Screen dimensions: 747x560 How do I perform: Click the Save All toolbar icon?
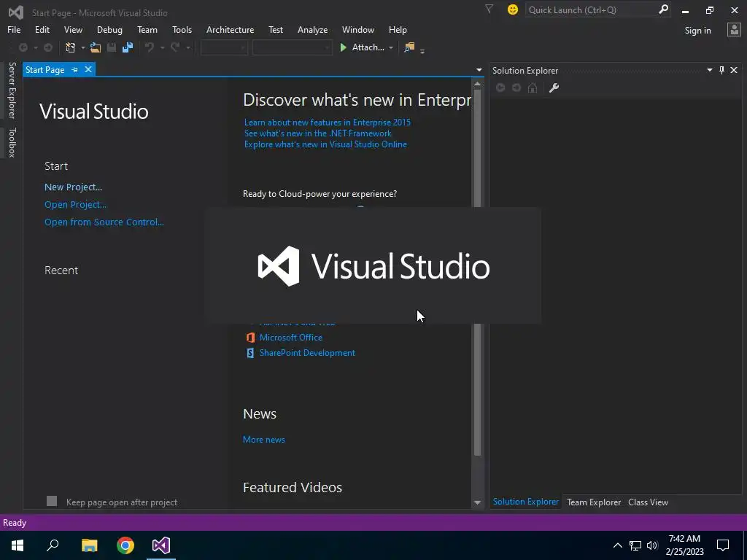(128, 47)
